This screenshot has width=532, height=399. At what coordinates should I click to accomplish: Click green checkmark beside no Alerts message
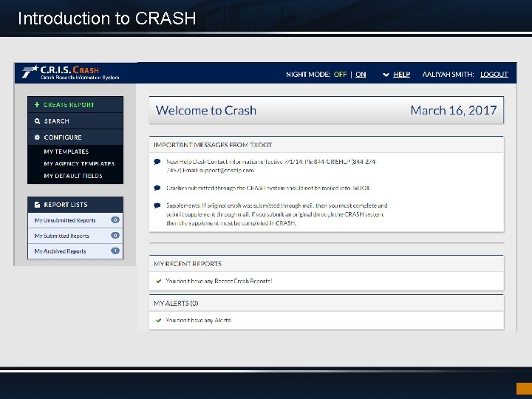tap(158, 320)
